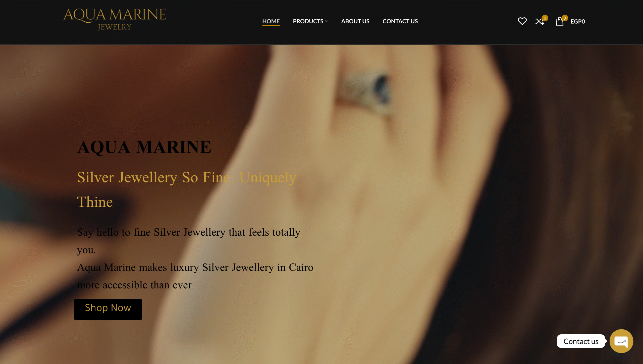Click the orange chat bubble button
The width and height of the screenshot is (643, 364).
tap(621, 341)
